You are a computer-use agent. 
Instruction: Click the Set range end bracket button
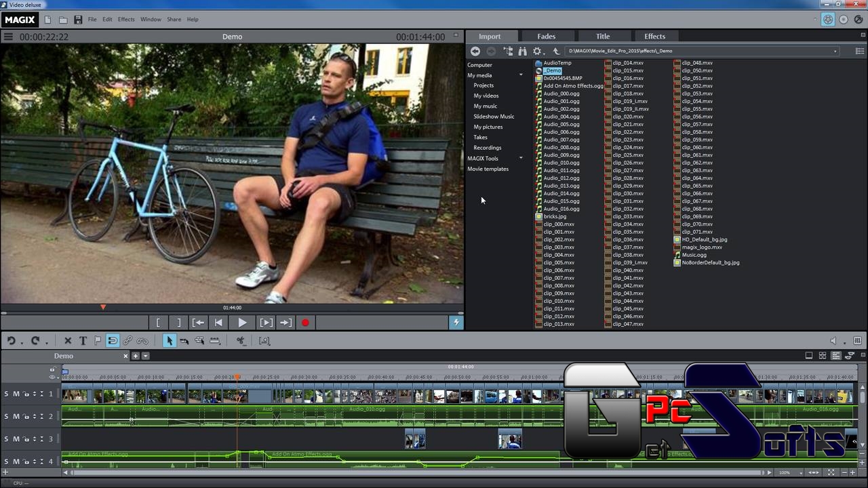tap(178, 323)
